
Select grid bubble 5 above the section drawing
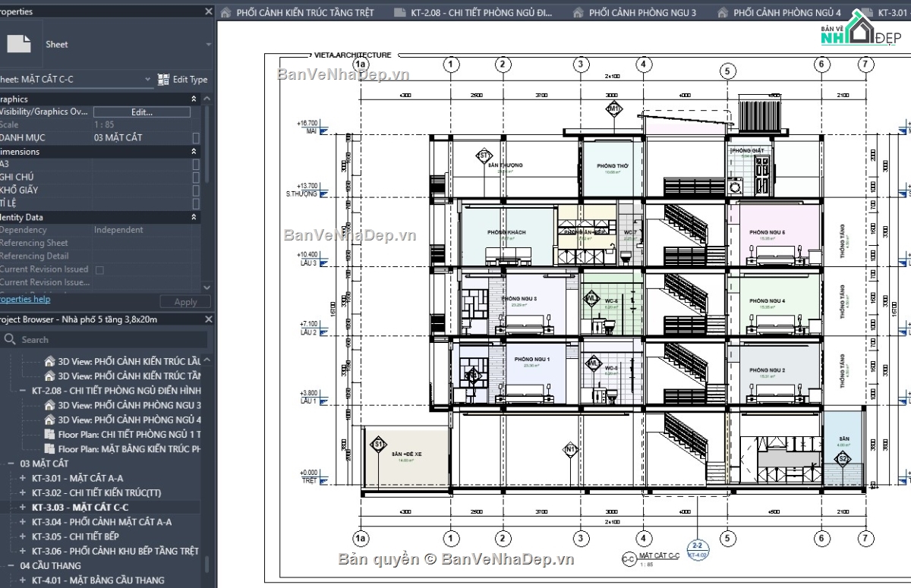[727, 71]
